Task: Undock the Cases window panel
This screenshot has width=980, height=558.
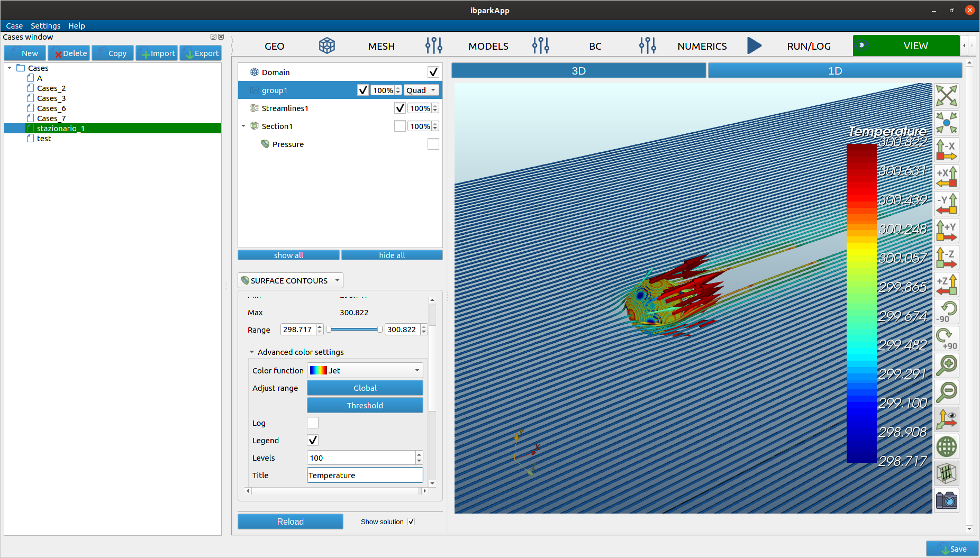Action: 213,37
